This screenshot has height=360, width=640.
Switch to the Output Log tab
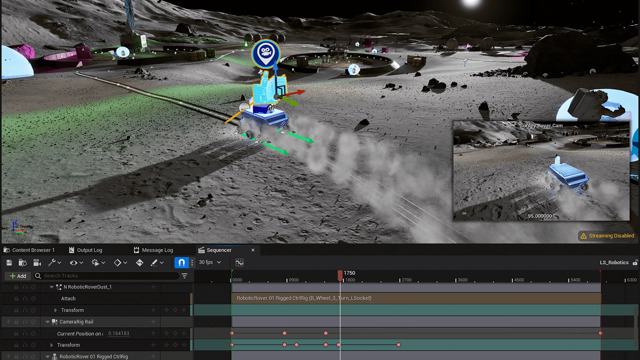85,250
